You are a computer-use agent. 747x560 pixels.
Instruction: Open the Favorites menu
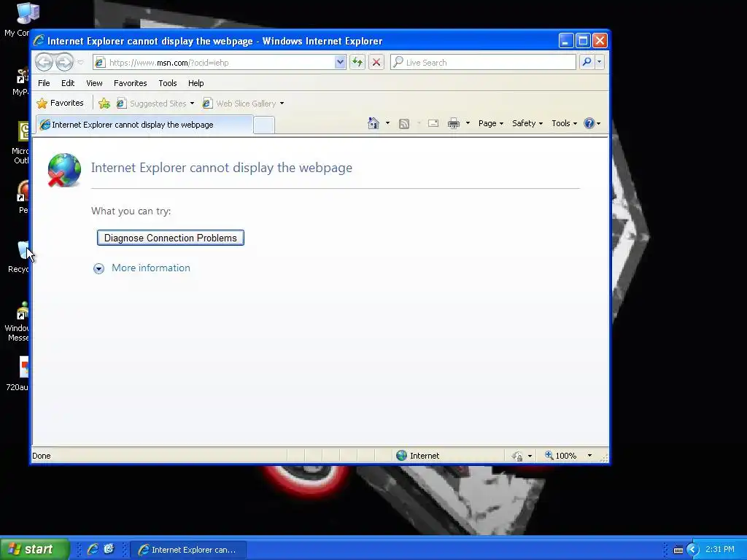click(130, 83)
